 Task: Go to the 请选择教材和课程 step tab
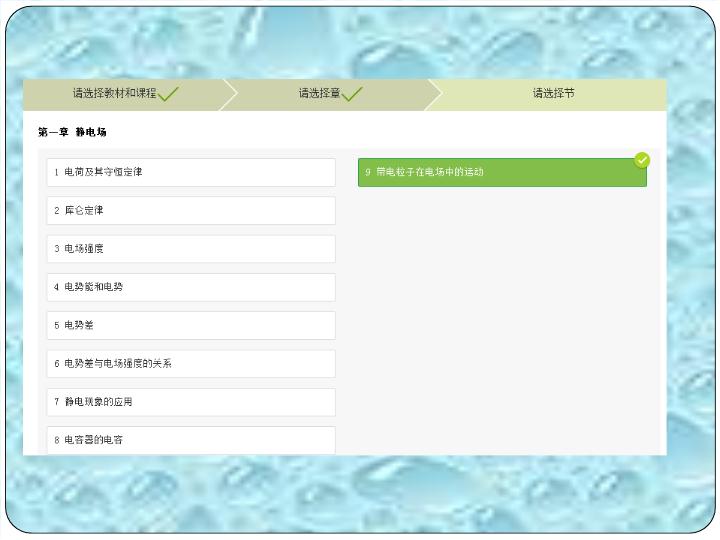pyautogui.click(x=114, y=94)
